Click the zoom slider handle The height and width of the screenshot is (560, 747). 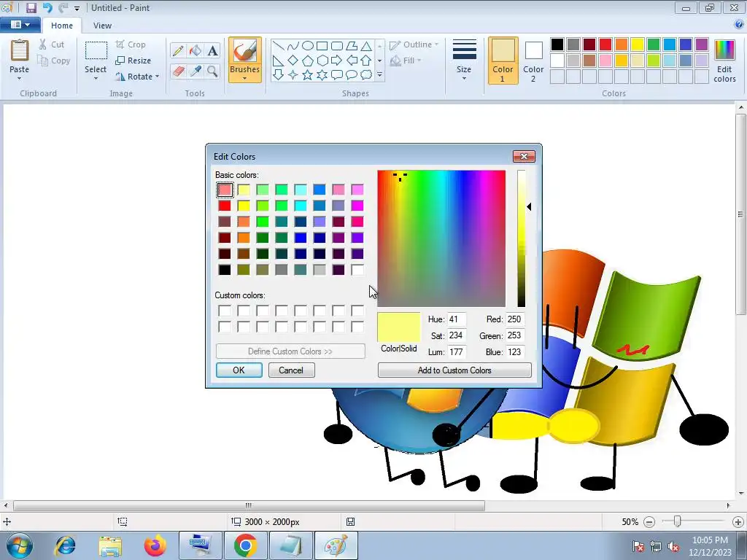[x=677, y=521]
